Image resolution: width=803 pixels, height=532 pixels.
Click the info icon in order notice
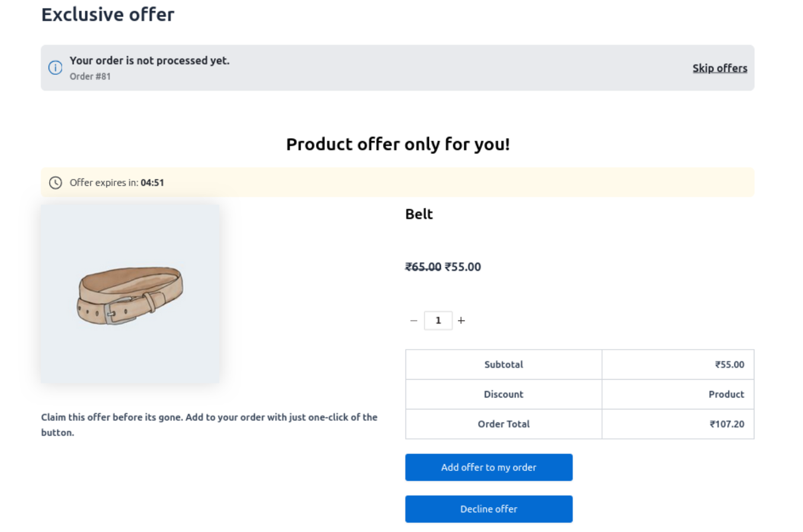tap(55, 68)
